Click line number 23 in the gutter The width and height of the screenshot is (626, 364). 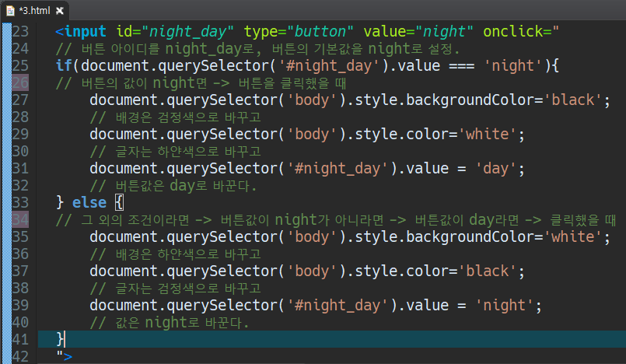20,31
